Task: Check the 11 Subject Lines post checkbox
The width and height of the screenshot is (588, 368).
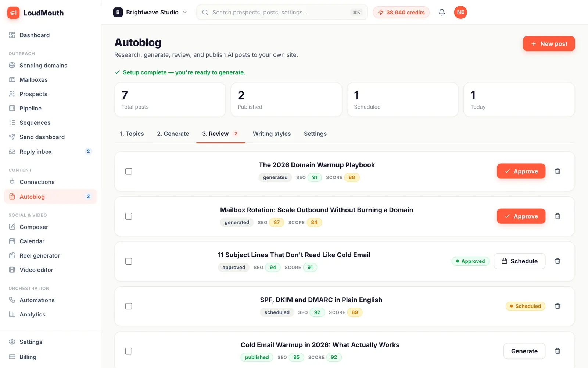Action: click(x=129, y=261)
